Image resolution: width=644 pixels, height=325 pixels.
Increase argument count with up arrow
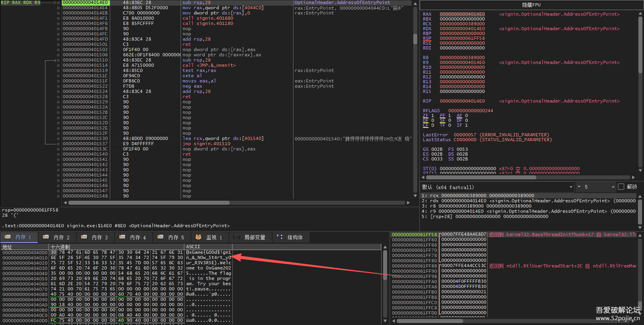click(613, 187)
